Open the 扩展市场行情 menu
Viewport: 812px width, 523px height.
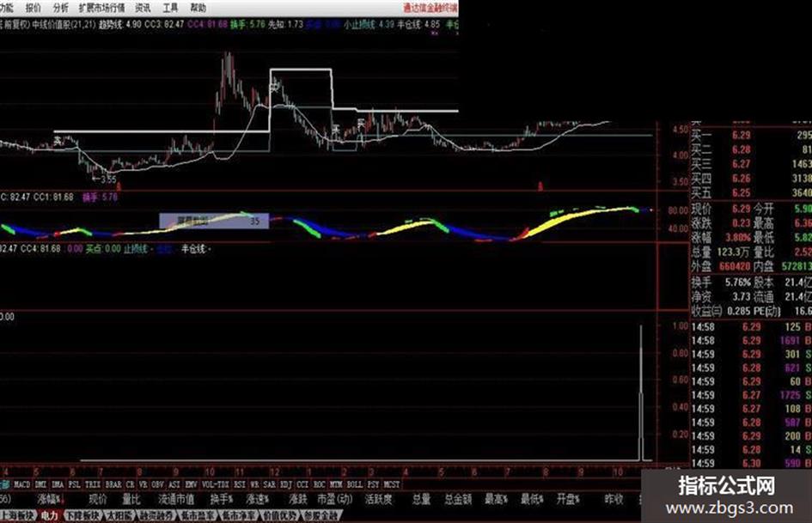(101, 8)
